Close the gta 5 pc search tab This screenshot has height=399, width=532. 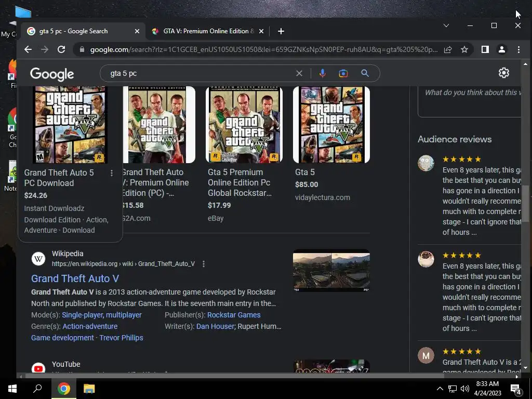coord(137,31)
